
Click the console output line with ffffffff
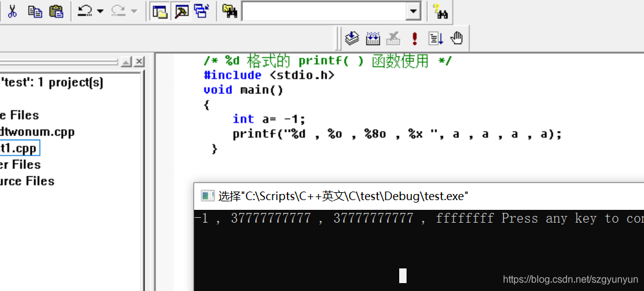point(419,218)
